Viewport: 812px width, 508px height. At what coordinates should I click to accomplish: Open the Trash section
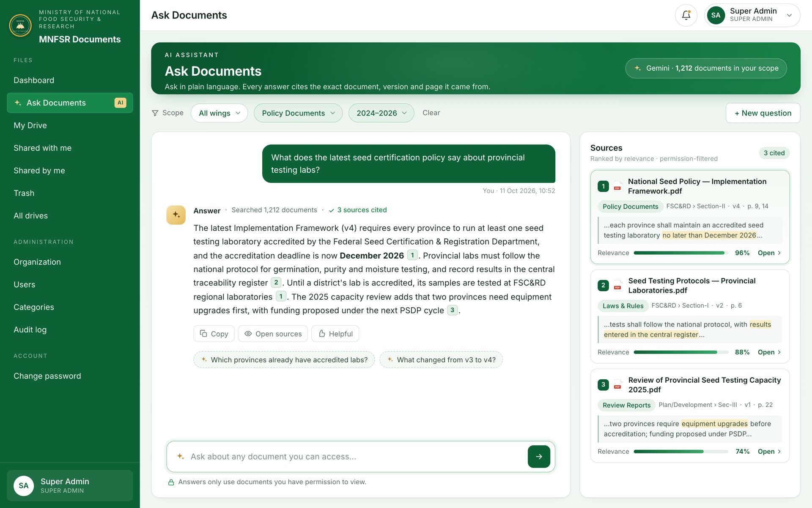(x=70, y=193)
